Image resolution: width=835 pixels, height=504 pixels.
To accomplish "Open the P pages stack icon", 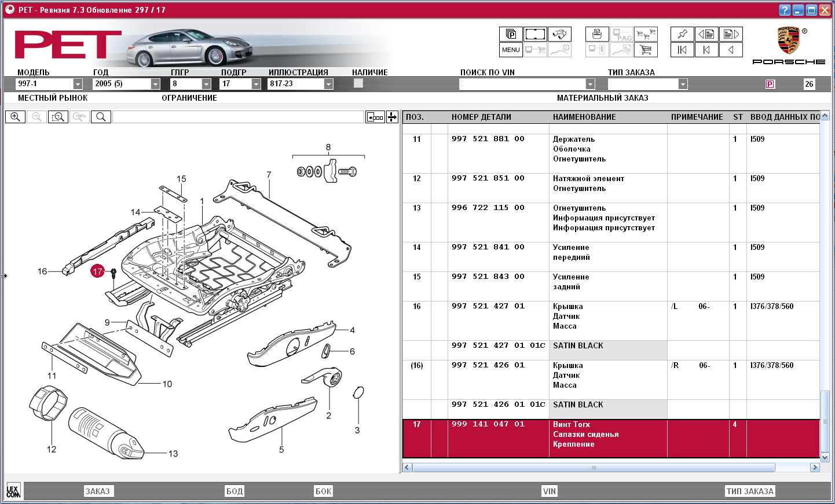I will click(x=511, y=34).
